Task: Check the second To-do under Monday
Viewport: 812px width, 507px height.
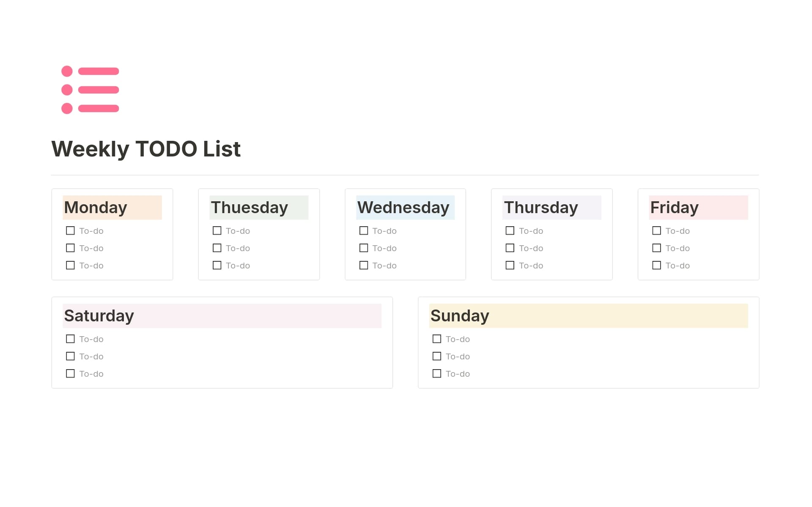Action: click(x=70, y=248)
